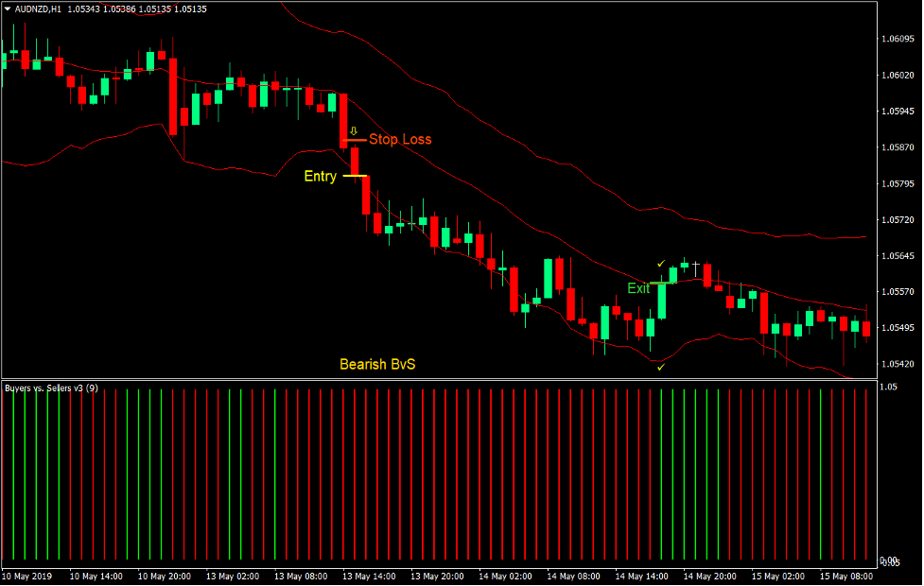Viewport: 924px width, 586px height.
Task: Click the Stop Loss label text
Action: pos(401,139)
